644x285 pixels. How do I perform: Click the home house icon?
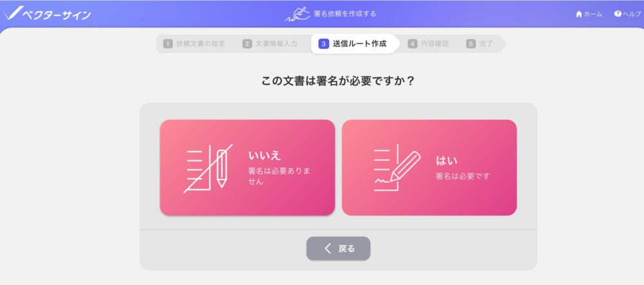579,14
